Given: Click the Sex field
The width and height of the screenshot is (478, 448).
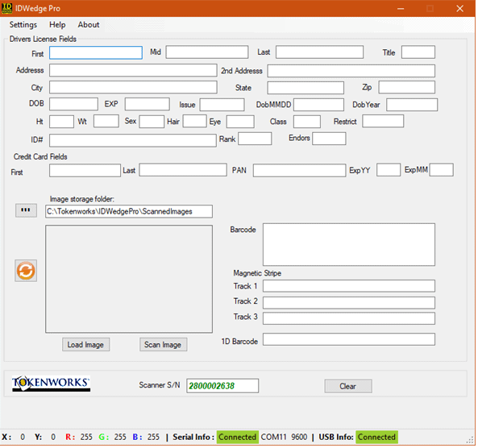Looking at the screenshot, I should [152, 122].
